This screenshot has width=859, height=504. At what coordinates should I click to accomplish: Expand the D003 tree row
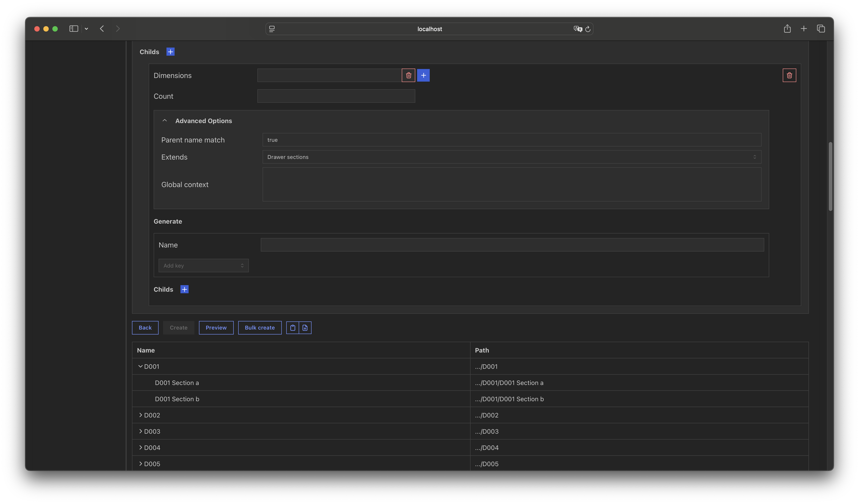point(141,431)
